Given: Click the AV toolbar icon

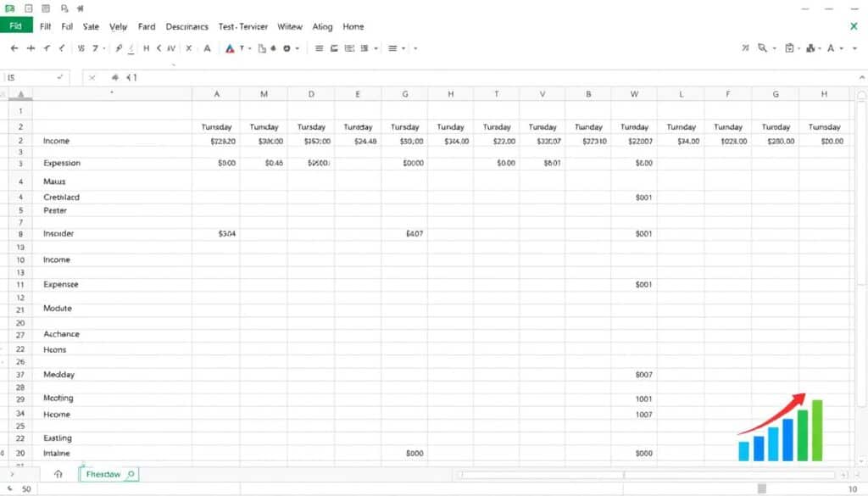Looking at the screenshot, I should tap(171, 48).
